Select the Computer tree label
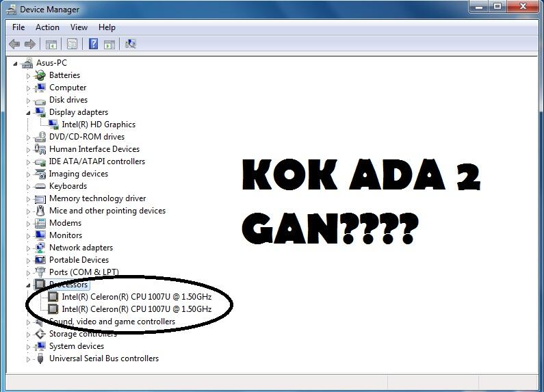 coord(68,88)
